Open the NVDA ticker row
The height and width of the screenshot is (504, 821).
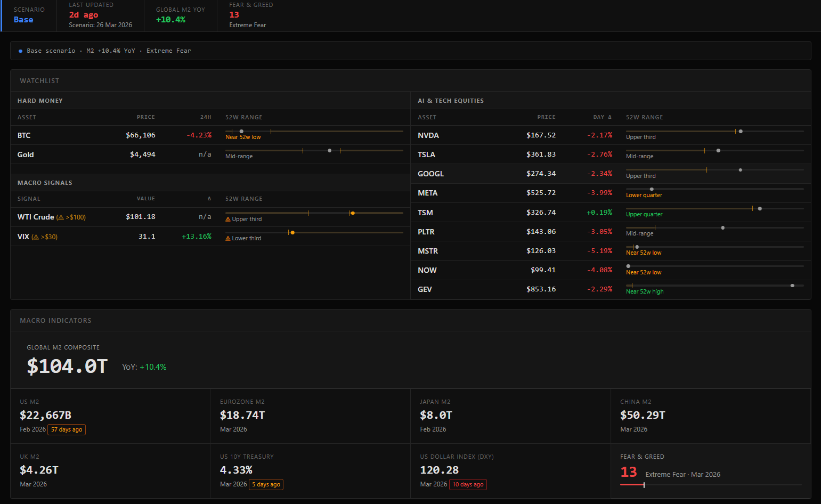point(428,135)
